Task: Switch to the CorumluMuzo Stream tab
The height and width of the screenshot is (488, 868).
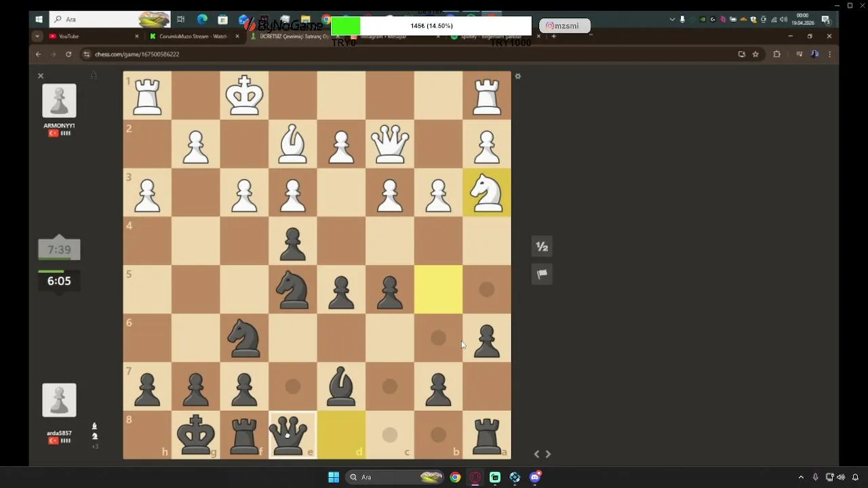Action: point(193,36)
